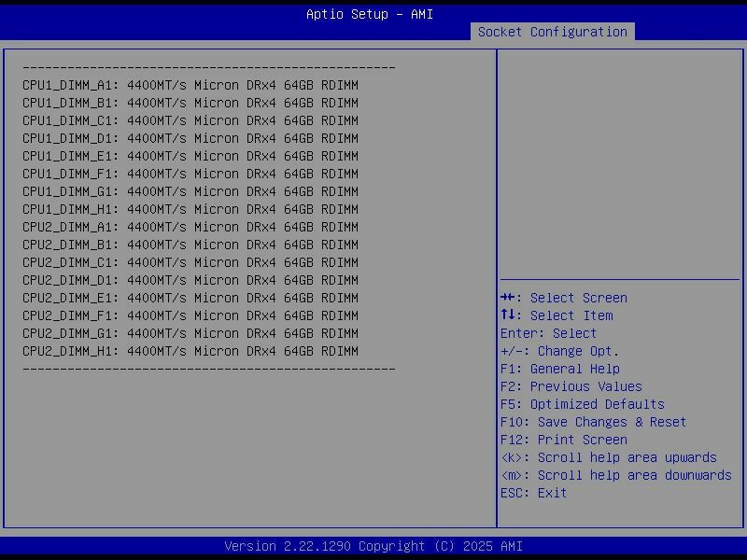The height and width of the screenshot is (560, 747).
Task: Click F10: Save Changes & Reset line
Action: [593, 423]
